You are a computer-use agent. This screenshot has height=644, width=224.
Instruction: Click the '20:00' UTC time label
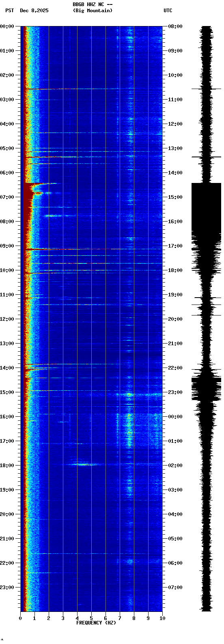175,319
